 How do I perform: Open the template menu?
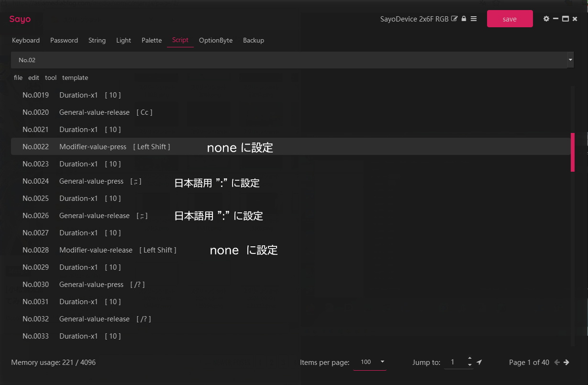click(x=75, y=77)
